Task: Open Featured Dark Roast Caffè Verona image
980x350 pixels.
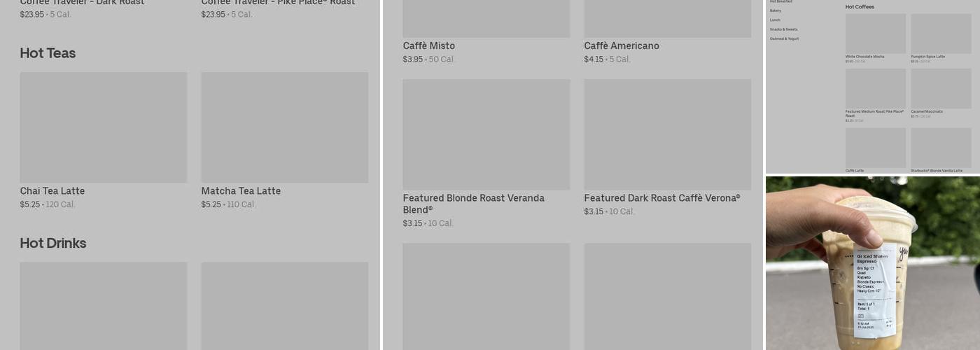Action: pos(667,134)
